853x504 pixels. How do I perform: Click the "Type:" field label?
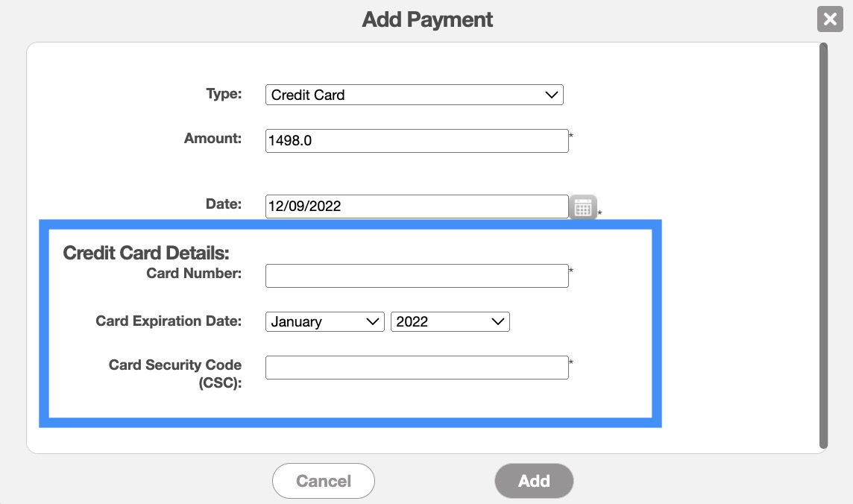coord(224,94)
